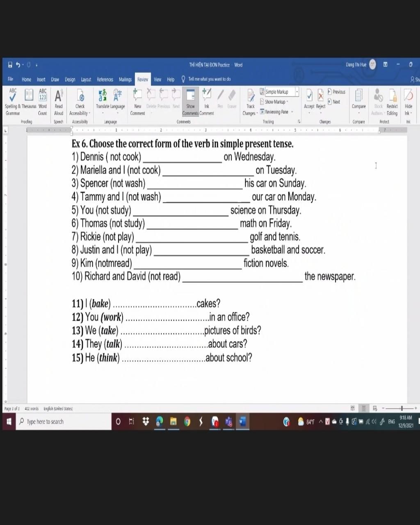This screenshot has height=525, width=420.
Task: Switch to the Design tab
Action: click(70, 79)
